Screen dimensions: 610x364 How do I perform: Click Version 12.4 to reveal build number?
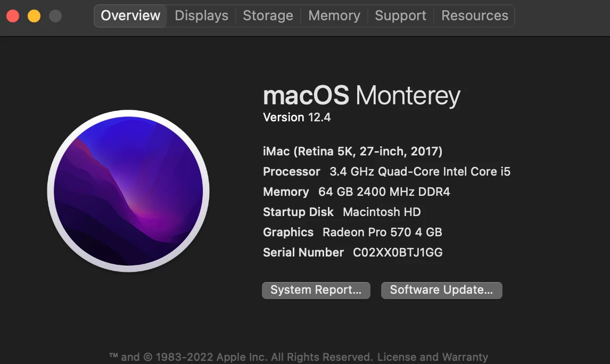297,118
